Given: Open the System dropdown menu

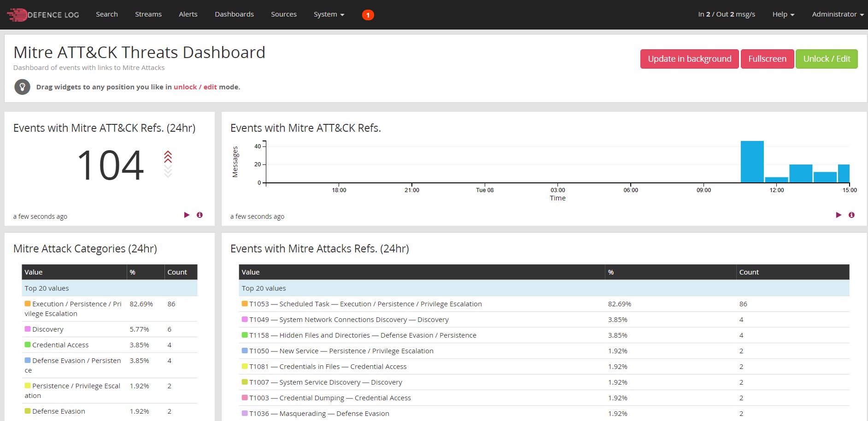Looking at the screenshot, I should 328,14.
